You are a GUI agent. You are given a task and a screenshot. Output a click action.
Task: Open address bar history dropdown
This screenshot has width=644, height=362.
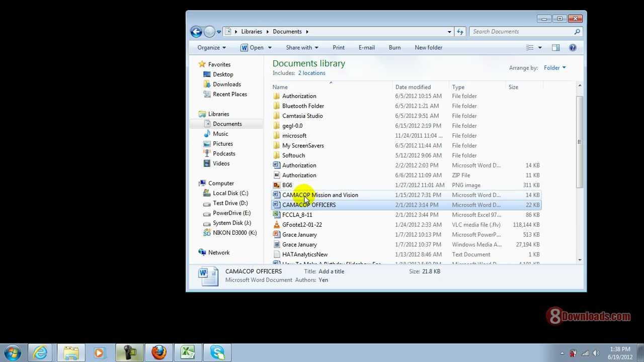click(x=449, y=32)
